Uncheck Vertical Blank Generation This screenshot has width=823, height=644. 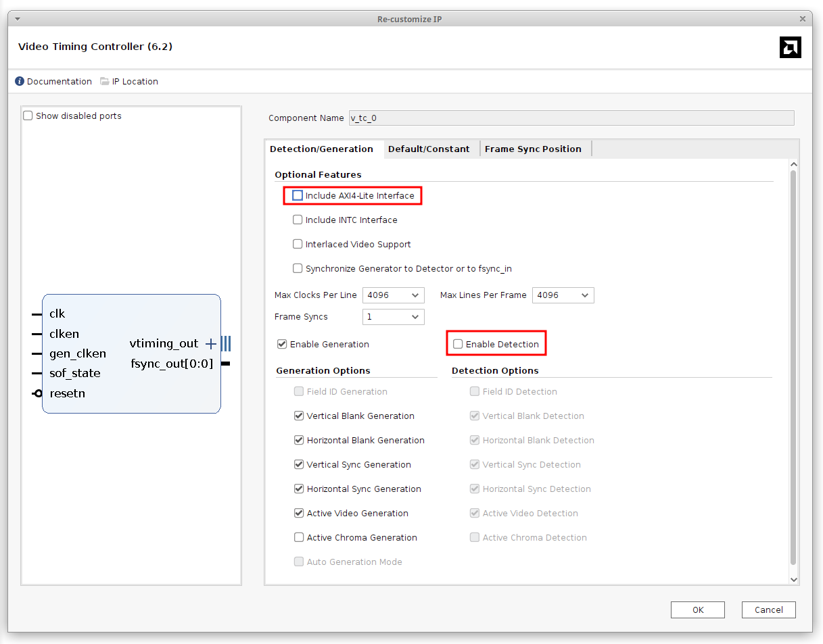tap(299, 416)
